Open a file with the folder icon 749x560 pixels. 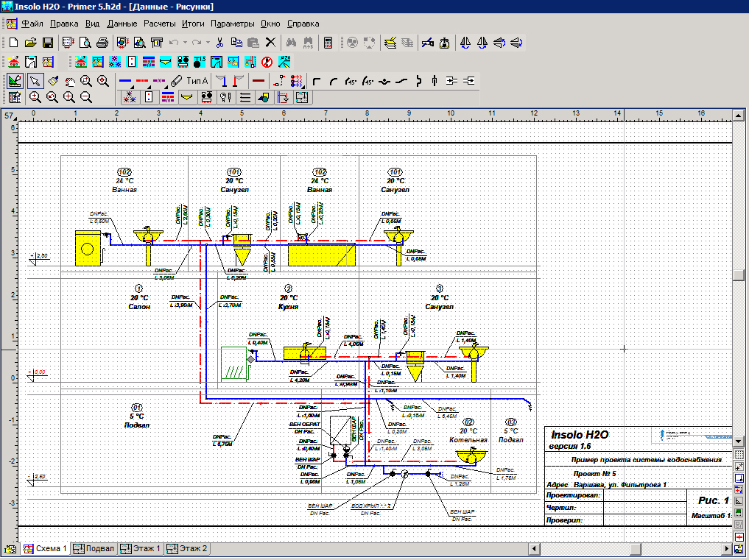pos(31,43)
